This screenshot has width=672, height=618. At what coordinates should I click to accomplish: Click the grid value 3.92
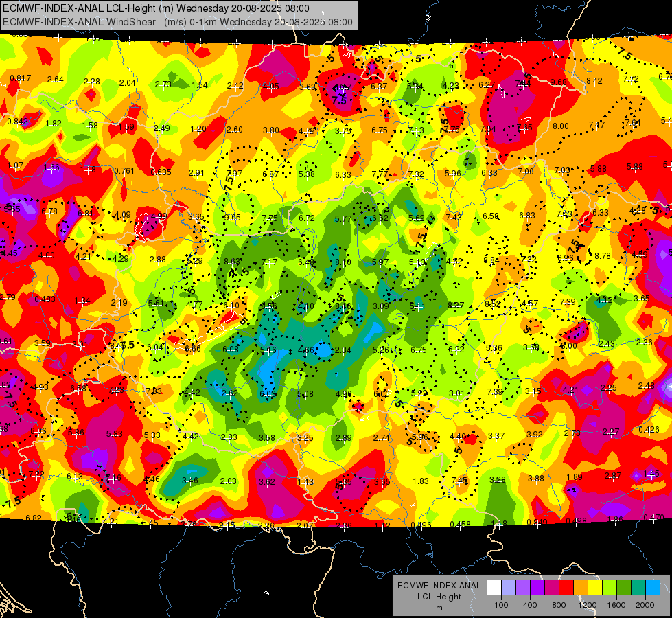tap(535, 435)
